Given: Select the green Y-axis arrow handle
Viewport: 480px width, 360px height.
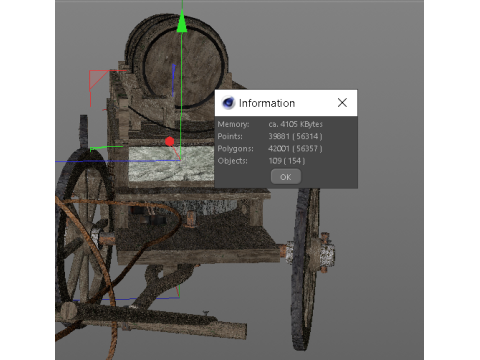Looking at the screenshot, I should (x=182, y=22).
